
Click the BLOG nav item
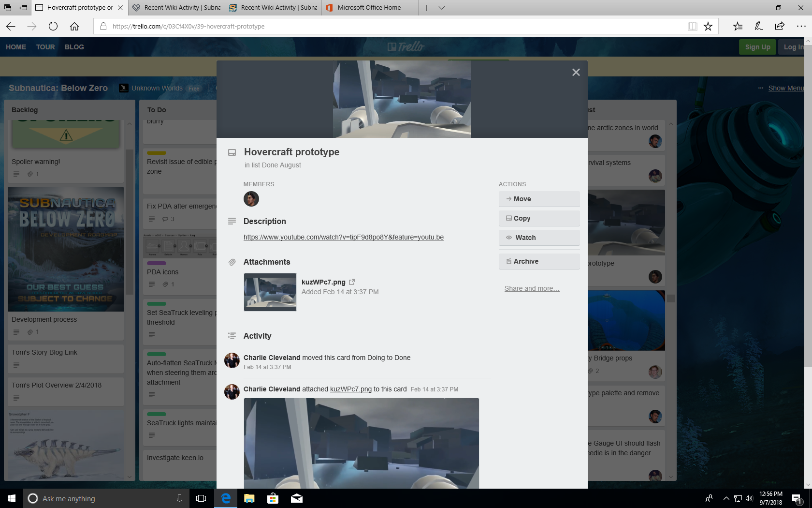coord(74,47)
